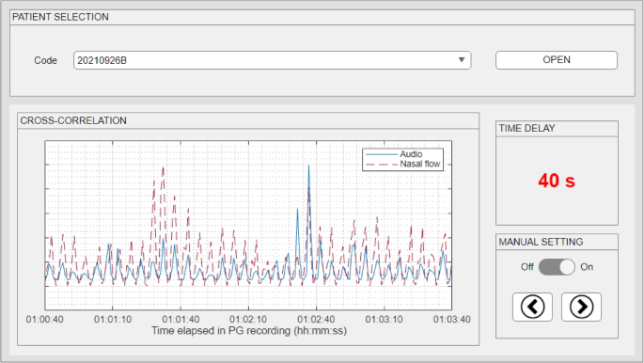Click the tallest audio peak in the plot
Viewport: 644px width, 363px height.
click(308, 166)
